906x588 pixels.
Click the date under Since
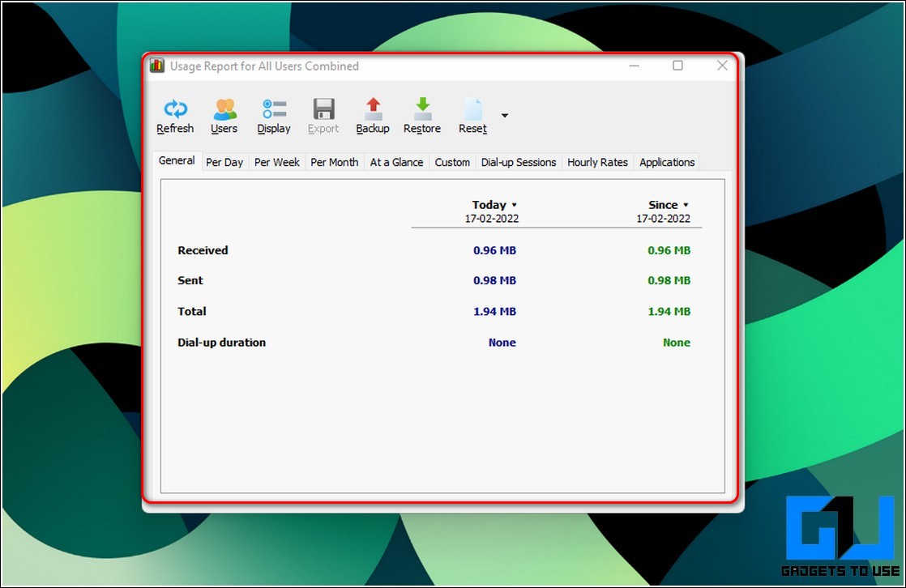tap(664, 219)
